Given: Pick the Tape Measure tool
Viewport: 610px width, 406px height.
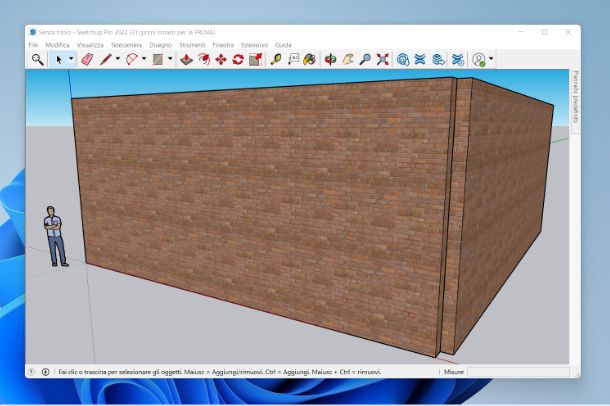Looking at the screenshot, I should click(x=276, y=60).
